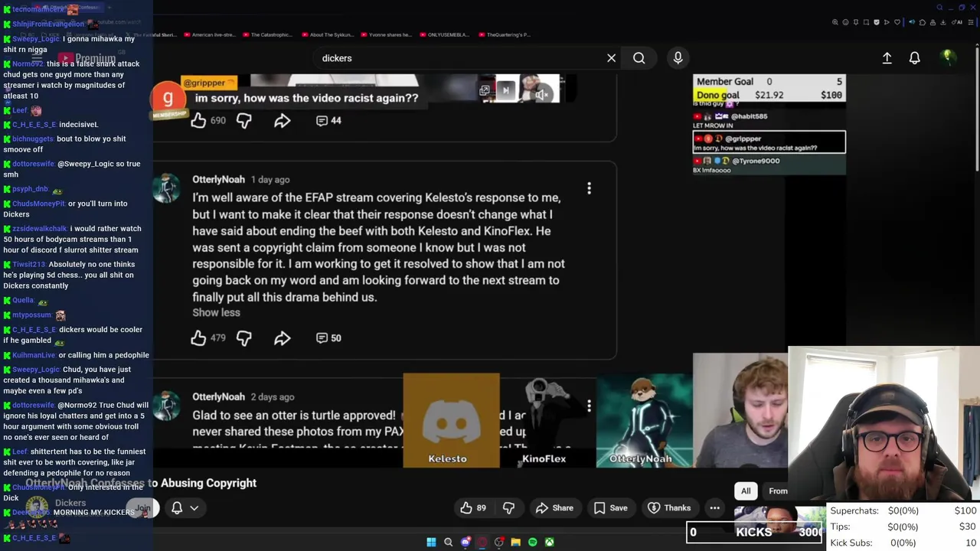Image resolution: width=980 pixels, height=551 pixels.
Task: Collapse the comment with Show less
Action: (x=216, y=312)
